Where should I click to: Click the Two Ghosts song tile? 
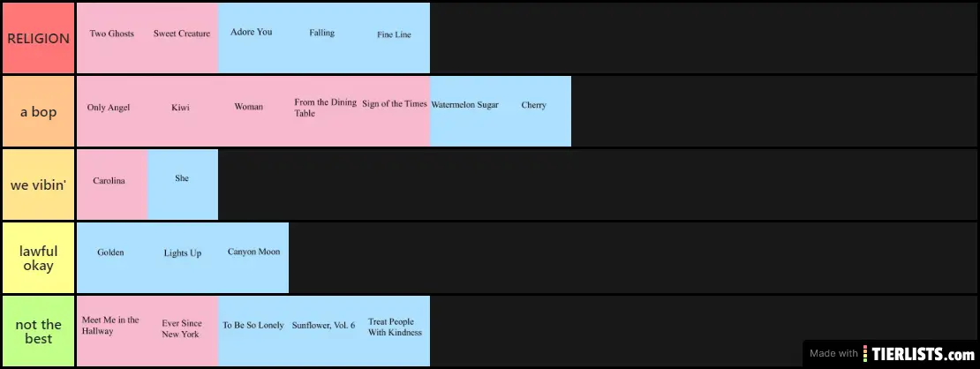click(x=112, y=38)
